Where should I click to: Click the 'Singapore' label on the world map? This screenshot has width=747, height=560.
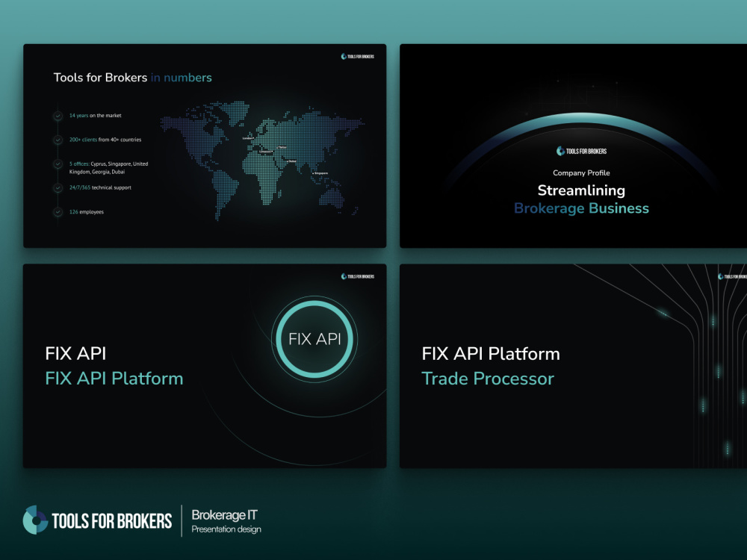pos(320,173)
